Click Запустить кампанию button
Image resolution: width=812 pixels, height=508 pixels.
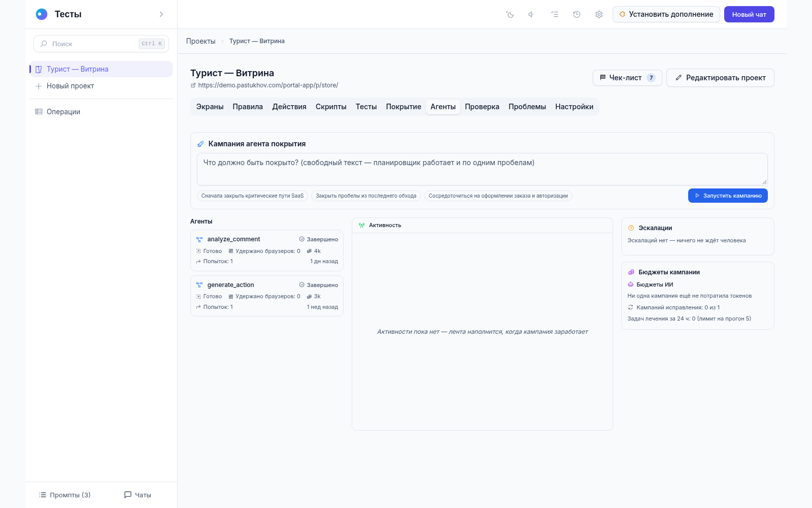(728, 196)
